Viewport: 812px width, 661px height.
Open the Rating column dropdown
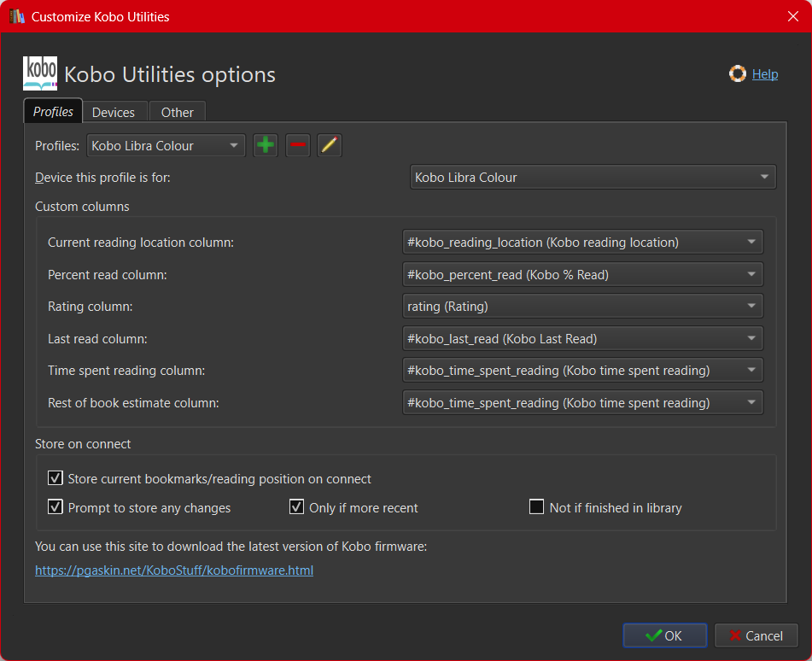(582, 306)
